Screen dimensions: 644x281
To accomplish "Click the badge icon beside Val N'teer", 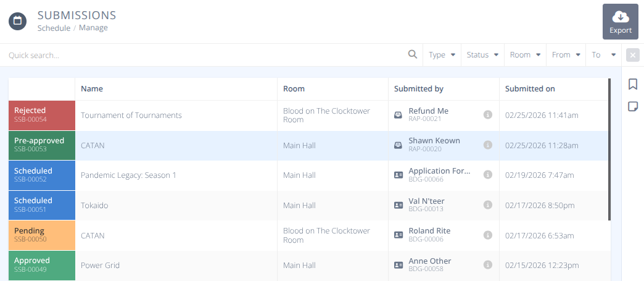I will click(398, 205).
